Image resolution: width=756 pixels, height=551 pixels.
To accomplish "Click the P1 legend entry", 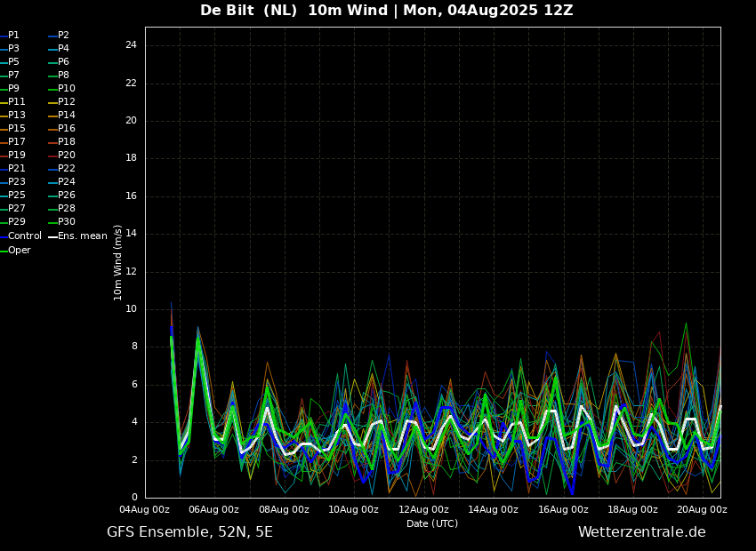I will click(10, 36).
